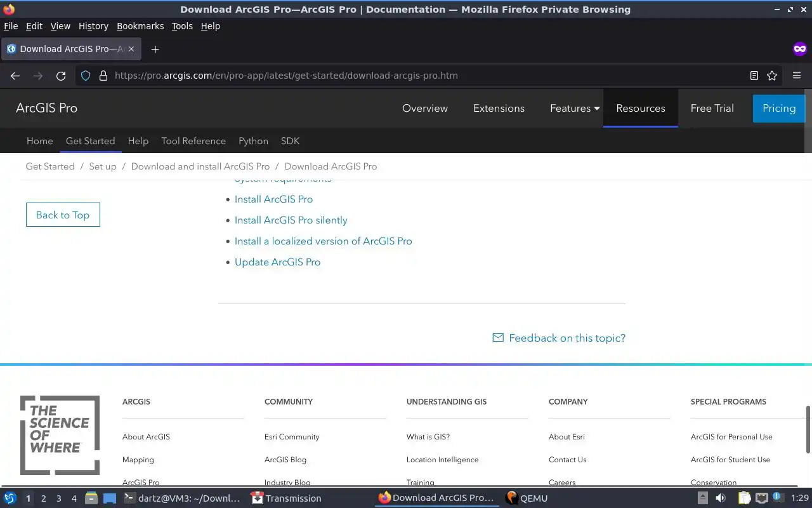Open Contact Us footer link
The width and height of the screenshot is (812, 508).
pos(568,460)
